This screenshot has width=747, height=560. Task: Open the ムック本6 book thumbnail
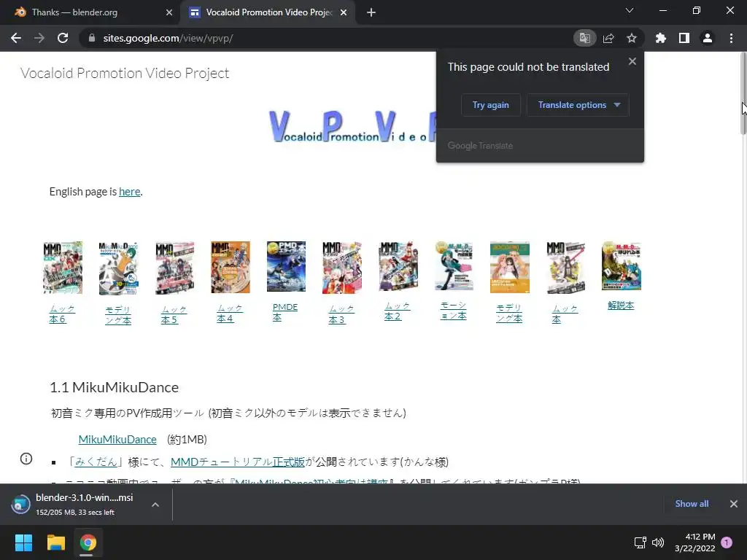[63, 268]
